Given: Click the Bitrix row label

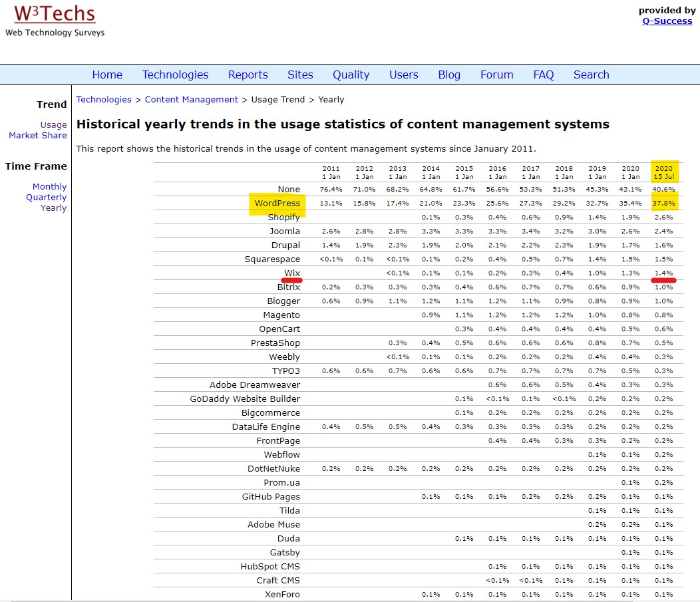Looking at the screenshot, I should click(x=288, y=287).
